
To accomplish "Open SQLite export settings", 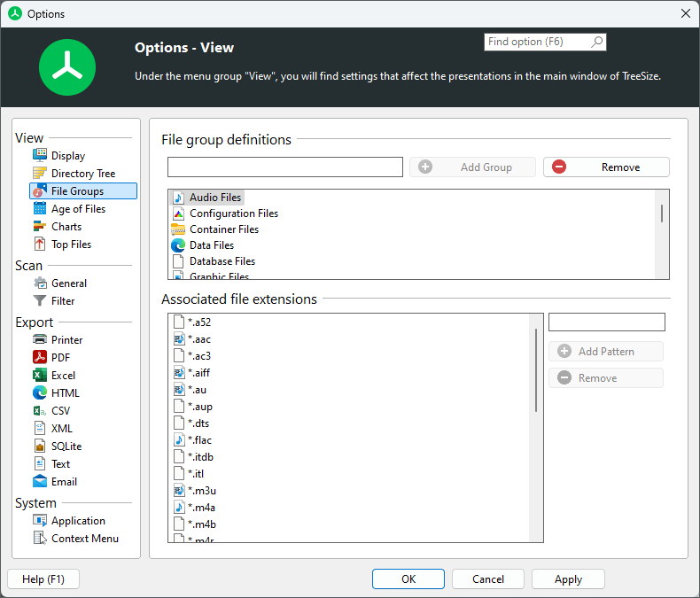I will coord(66,447).
